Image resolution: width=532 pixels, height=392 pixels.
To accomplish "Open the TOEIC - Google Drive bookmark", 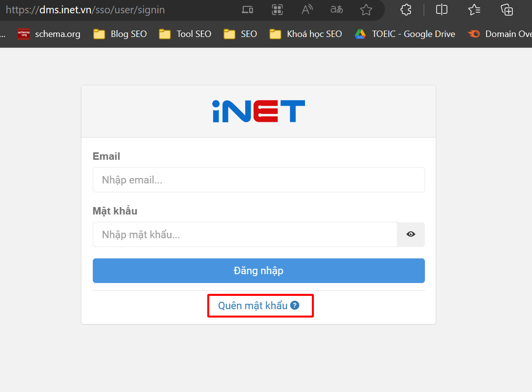I will [405, 34].
